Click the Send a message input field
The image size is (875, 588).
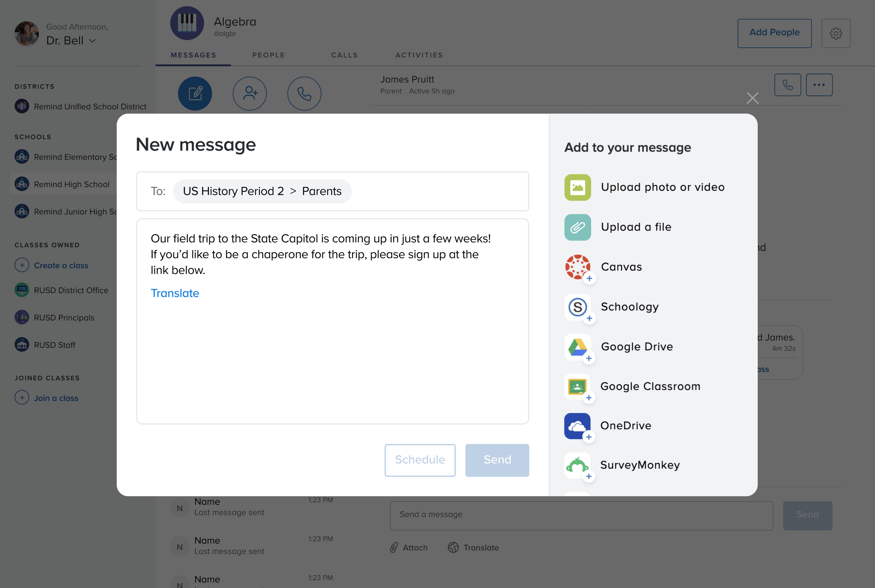tap(581, 515)
